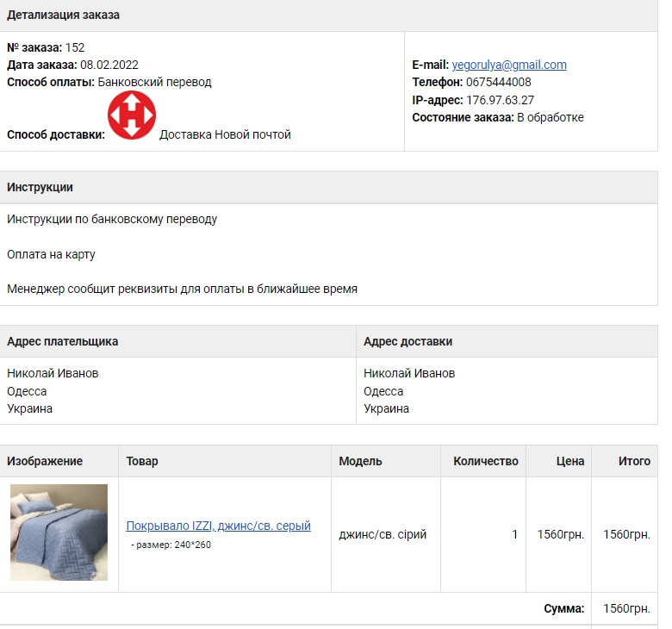Click the Детализация заказа section header
Image resolution: width=672 pixels, height=629 pixels.
click(64, 16)
